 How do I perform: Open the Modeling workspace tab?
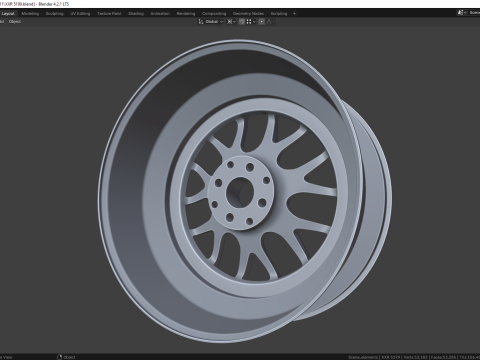(x=30, y=14)
